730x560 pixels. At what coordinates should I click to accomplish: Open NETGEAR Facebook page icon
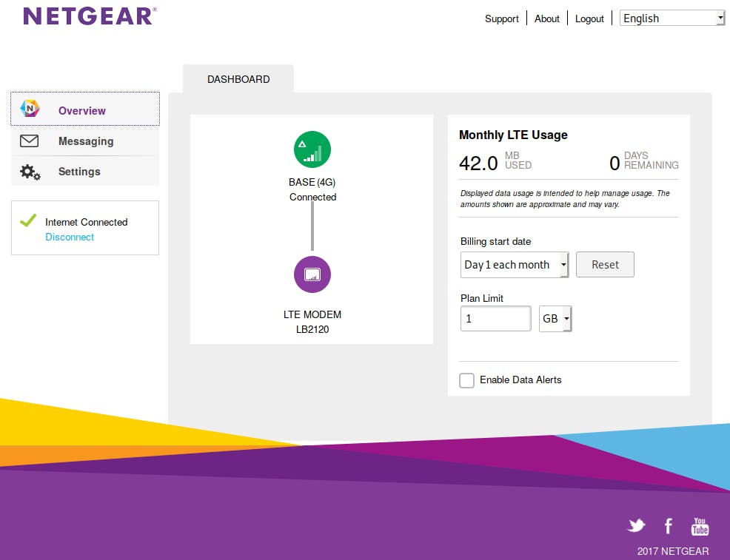pos(668,526)
